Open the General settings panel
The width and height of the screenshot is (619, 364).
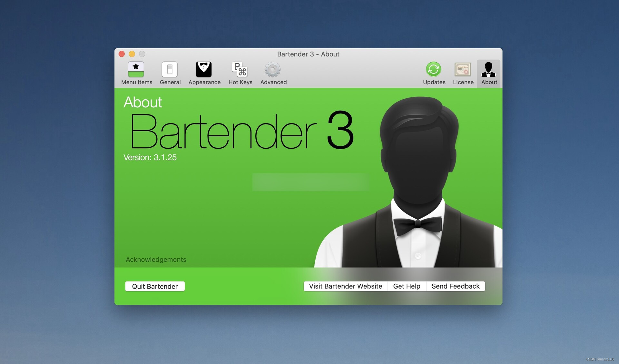click(170, 73)
